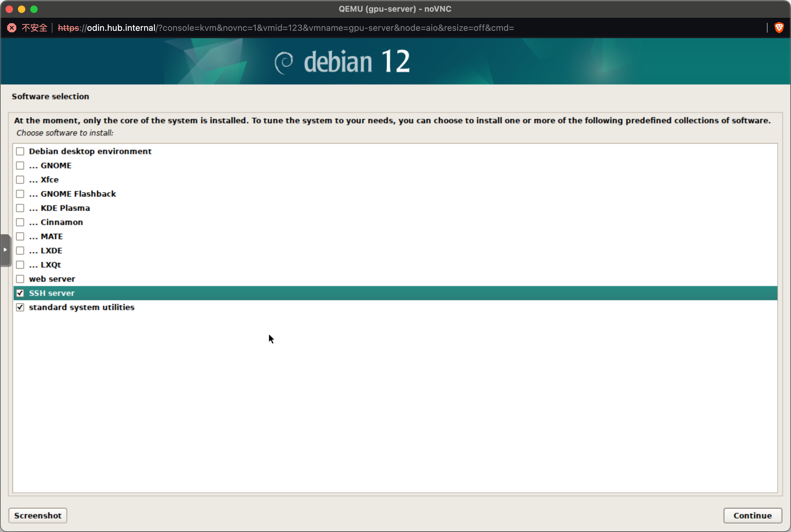Click the green macOS fullscreen window button
The height and width of the screenshot is (532, 791).
coord(34,9)
